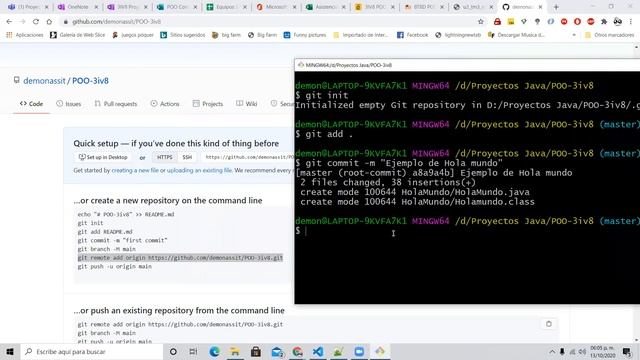Select the HTTPS protocol button
This screenshot has width=640, height=360.
point(164,157)
